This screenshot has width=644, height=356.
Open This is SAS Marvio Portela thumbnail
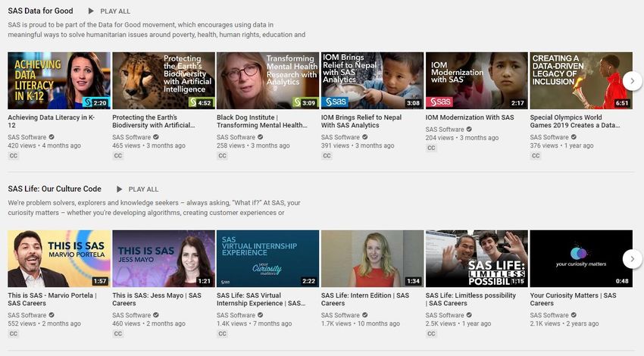point(59,258)
